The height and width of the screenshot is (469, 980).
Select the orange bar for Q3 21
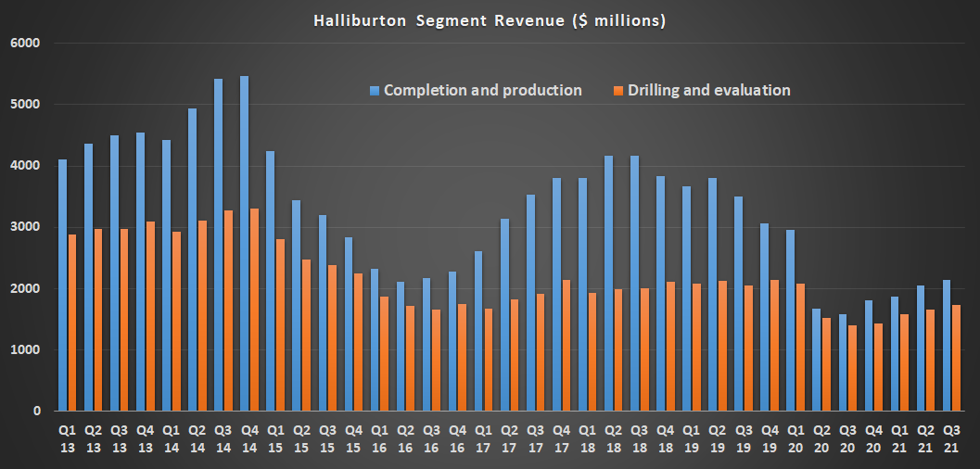click(x=955, y=358)
